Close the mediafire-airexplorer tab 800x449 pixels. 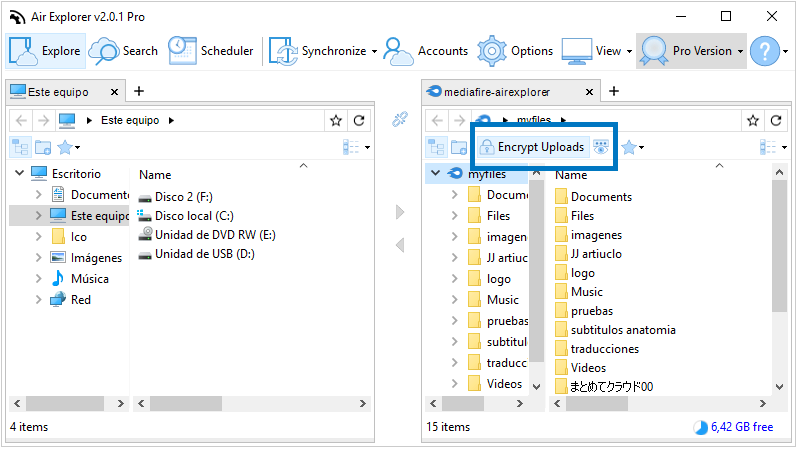pos(589,92)
